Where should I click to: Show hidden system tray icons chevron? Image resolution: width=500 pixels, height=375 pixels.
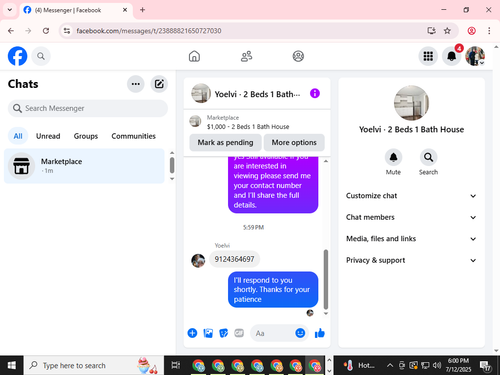[390, 365]
